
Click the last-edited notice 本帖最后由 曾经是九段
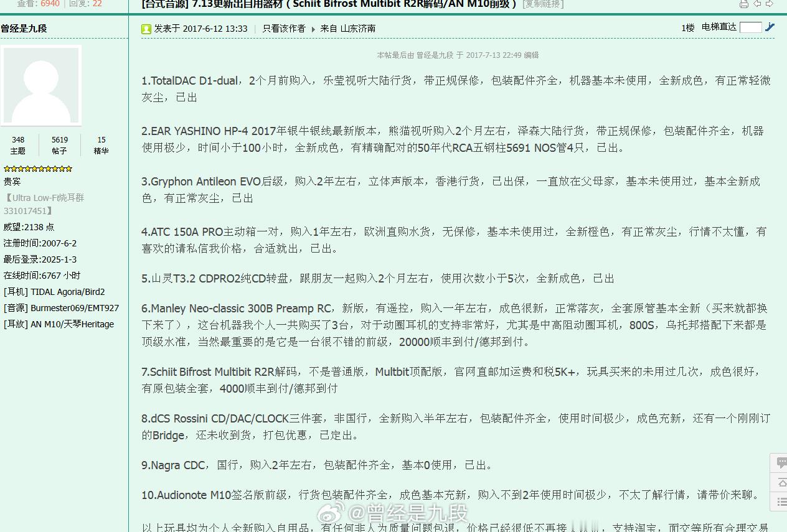click(x=458, y=55)
